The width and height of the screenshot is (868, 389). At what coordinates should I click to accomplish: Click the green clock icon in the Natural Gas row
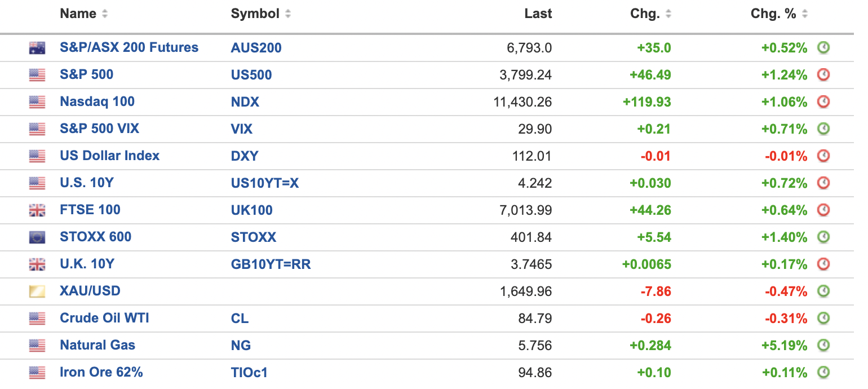(x=823, y=346)
